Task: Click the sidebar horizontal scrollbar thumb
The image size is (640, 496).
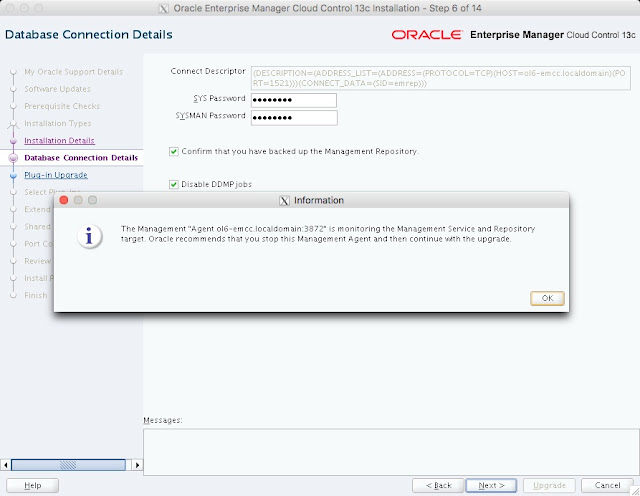Action: [68, 465]
